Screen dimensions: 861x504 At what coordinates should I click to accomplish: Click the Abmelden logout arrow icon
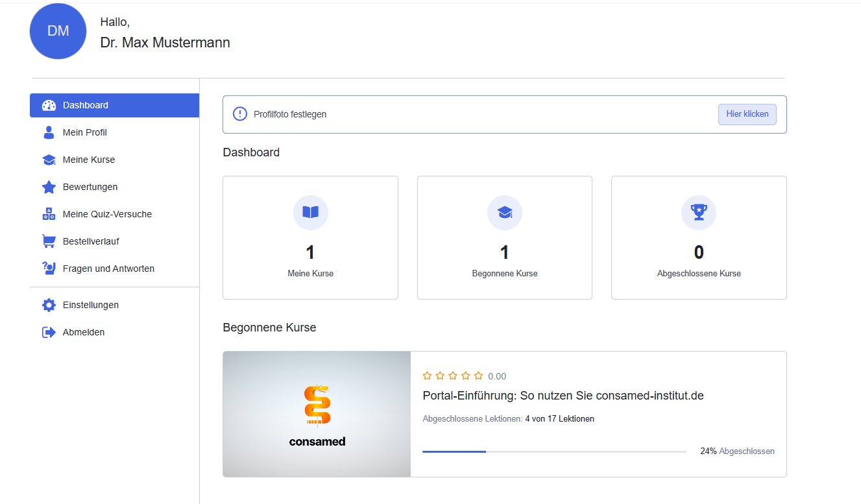coord(49,332)
